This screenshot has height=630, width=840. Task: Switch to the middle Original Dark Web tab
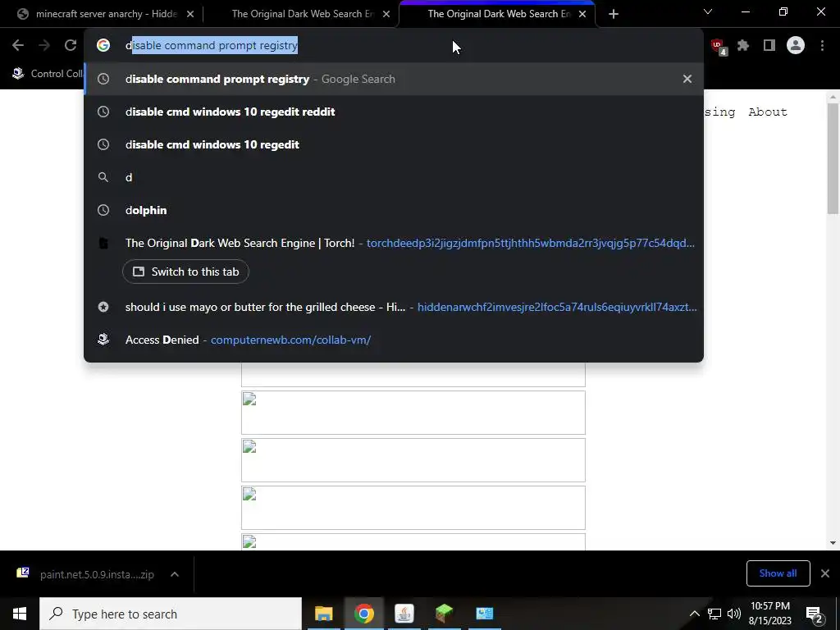(302, 14)
